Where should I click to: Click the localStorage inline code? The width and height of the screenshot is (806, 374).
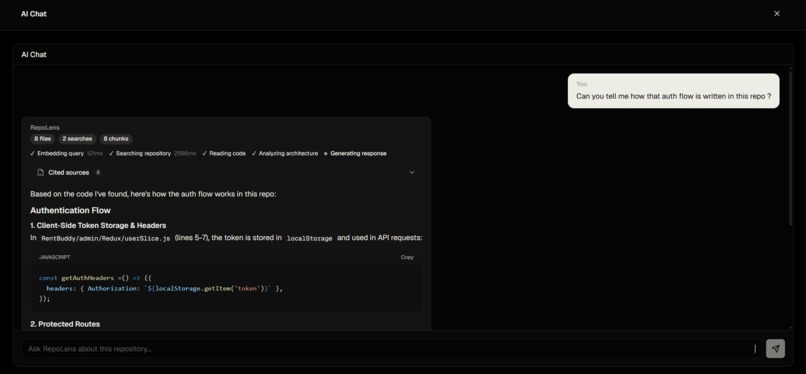pos(309,238)
